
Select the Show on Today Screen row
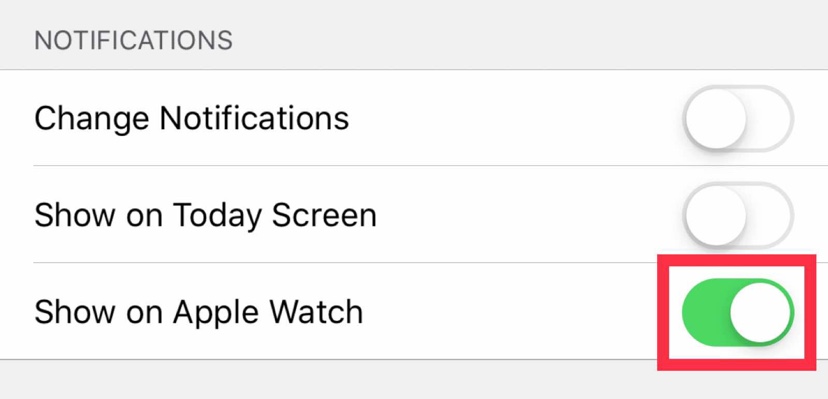pyautogui.click(x=414, y=214)
